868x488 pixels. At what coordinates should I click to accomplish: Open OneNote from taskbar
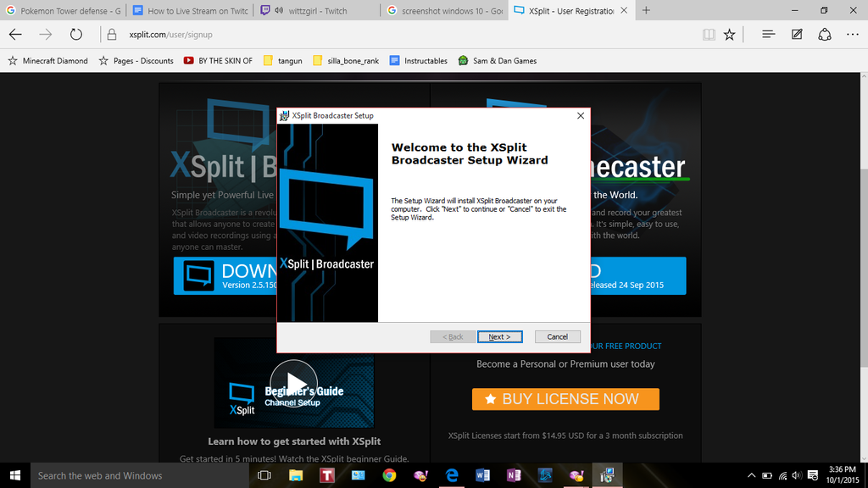[514, 475]
